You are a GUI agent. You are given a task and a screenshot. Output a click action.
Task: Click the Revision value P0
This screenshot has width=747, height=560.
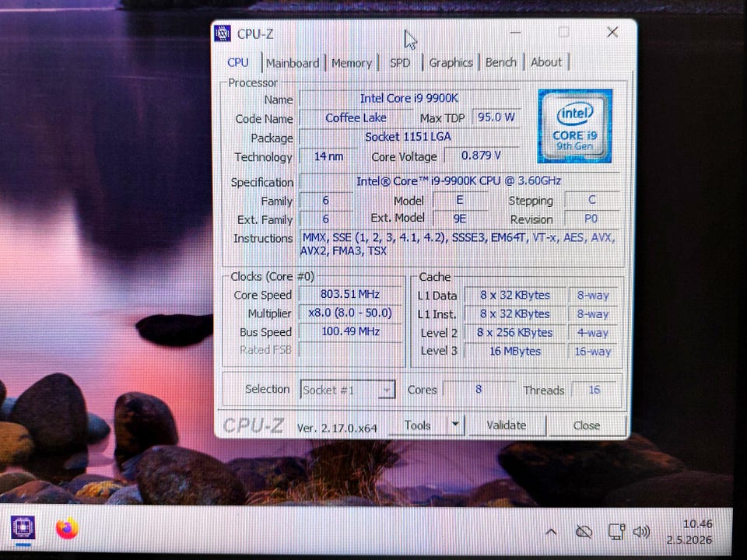(591, 219)
